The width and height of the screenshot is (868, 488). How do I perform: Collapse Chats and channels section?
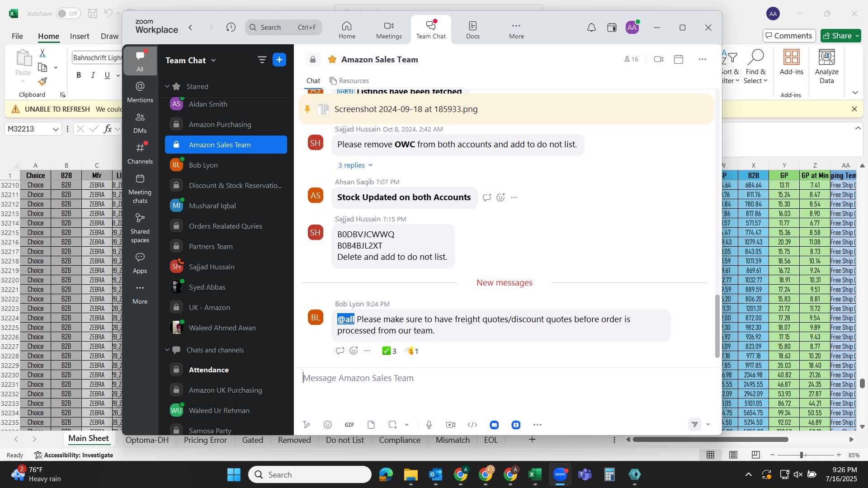pyautogui.click(x=167, y=350)
